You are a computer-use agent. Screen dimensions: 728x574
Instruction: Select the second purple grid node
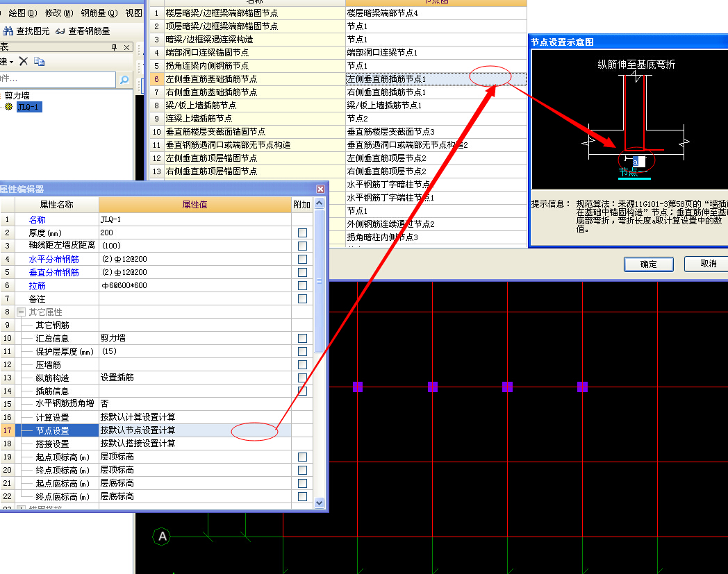(x=433, y=387)
